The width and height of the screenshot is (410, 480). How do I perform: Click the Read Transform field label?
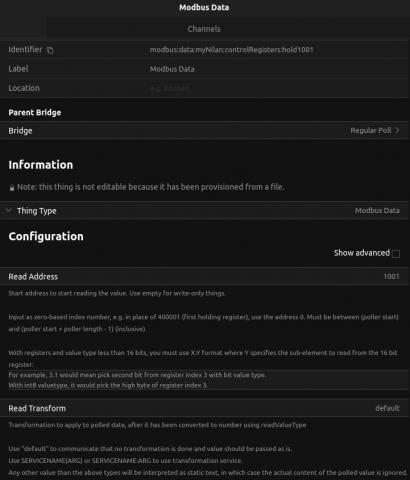tap(37, 408)
